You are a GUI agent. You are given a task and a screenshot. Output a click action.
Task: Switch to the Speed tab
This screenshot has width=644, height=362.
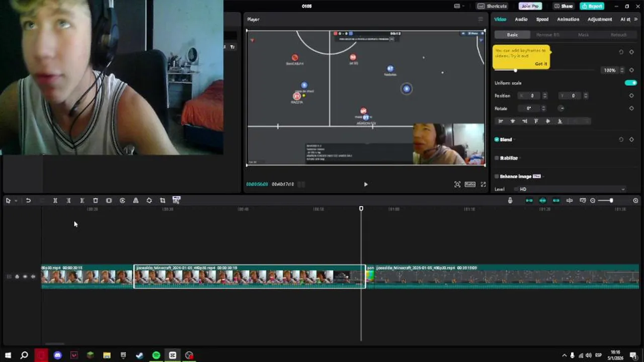point(542,20)
